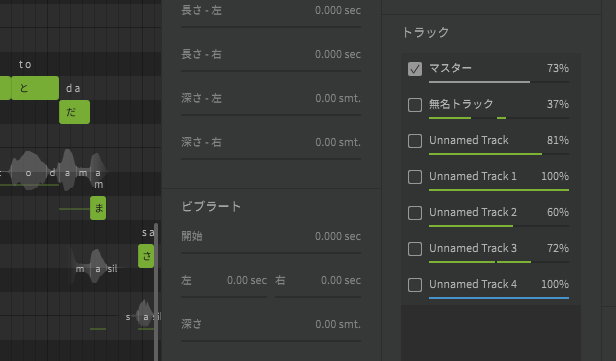This screenshot has width=616, height=361.
Task: Select the と note block
Action: [35, 88]
